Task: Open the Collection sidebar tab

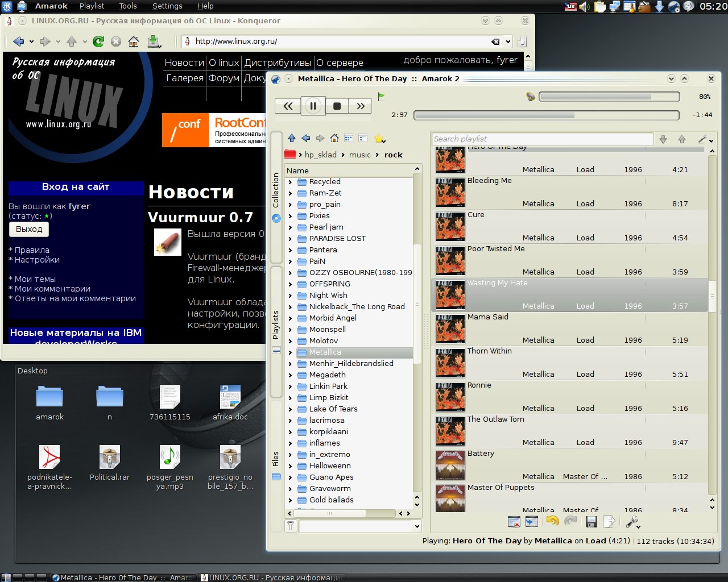Action: pyautogui.click(x=276, y=198)
